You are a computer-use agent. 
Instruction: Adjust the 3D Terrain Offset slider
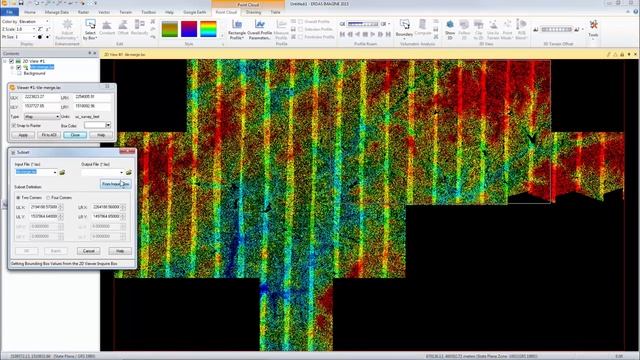[x=557, y=29]
